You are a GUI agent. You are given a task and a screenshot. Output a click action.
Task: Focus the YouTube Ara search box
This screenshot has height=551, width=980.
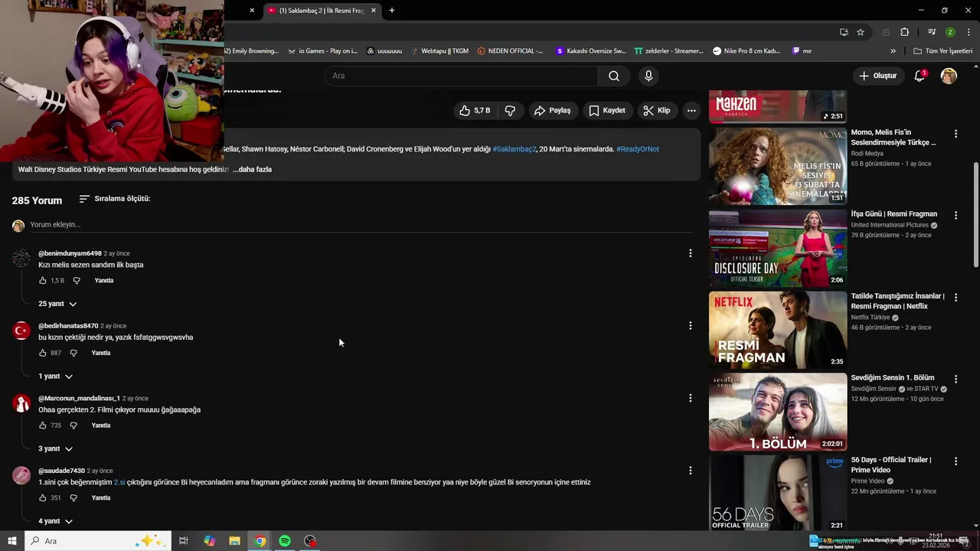(461, 76)
